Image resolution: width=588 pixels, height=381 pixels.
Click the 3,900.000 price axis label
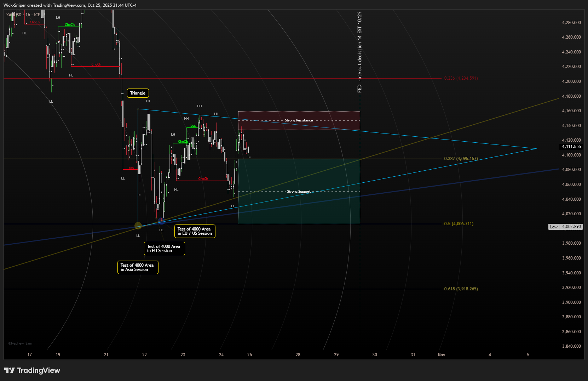click(x=571, y=302)
